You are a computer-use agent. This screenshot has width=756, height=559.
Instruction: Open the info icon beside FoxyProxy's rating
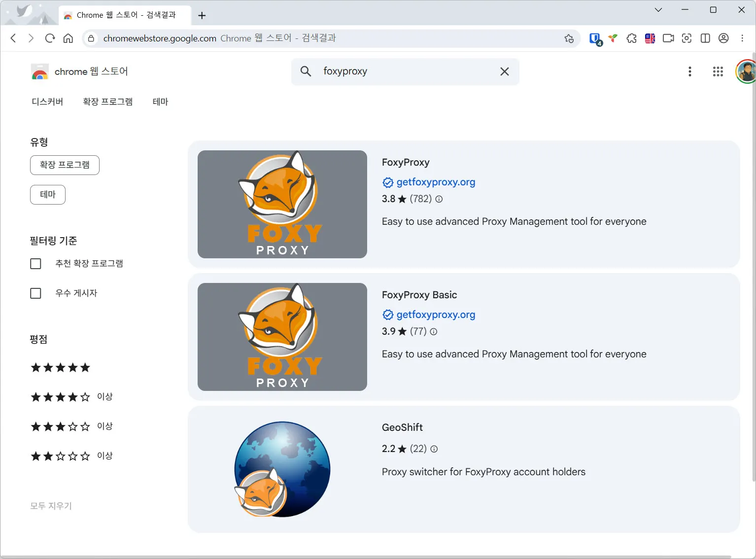pyautogui.click(x=439, y=199)
